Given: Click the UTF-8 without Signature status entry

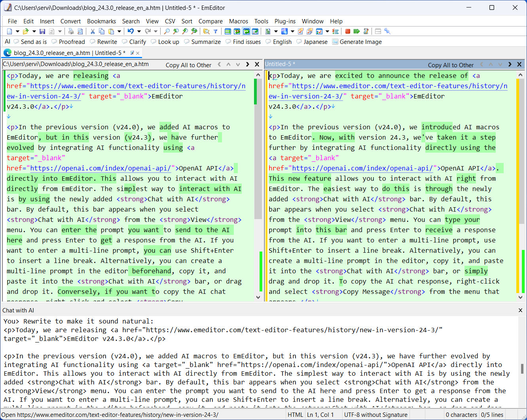Looking at the screenshot, I should [x=375, y=415].
